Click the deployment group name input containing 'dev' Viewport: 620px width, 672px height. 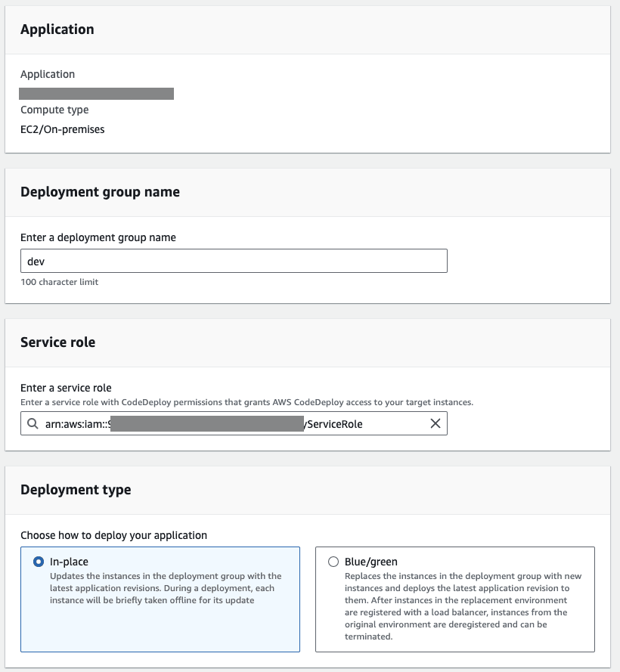click(233, 261)
